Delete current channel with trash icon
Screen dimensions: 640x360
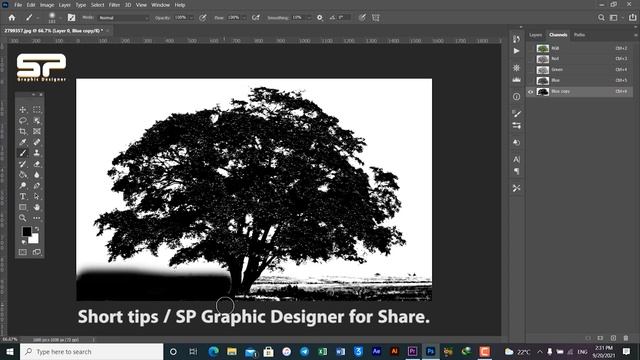coord(626,338)
